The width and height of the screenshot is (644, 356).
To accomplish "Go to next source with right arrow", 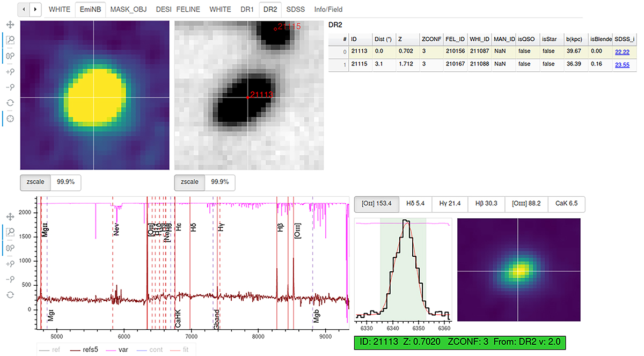I will [x=36, y=9].
